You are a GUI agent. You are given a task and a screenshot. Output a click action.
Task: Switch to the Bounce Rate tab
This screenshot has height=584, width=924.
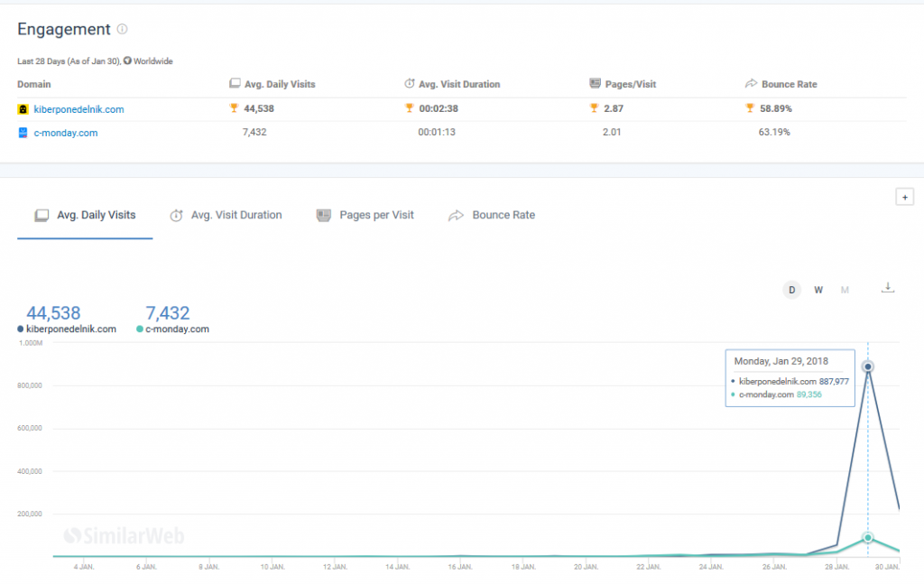(x=492, y=216)
